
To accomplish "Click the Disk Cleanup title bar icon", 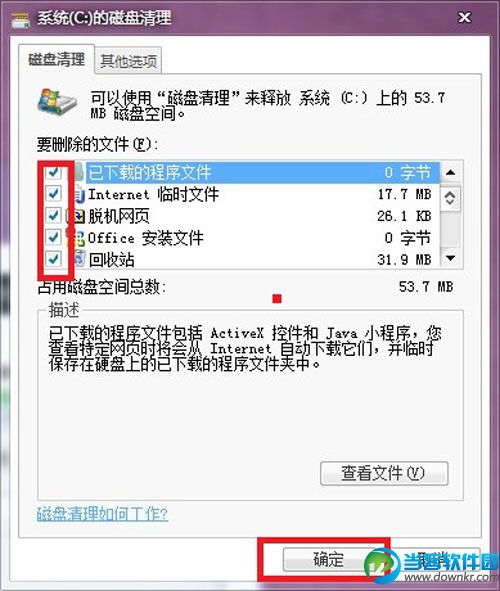I will [20, 20].
